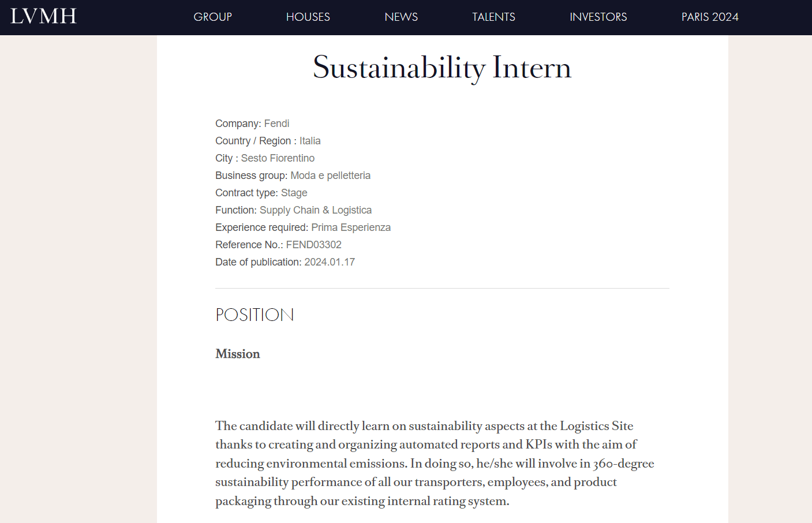Click the Sustainability Intern page title
812x523 pixels.
[x=442, y=68]
